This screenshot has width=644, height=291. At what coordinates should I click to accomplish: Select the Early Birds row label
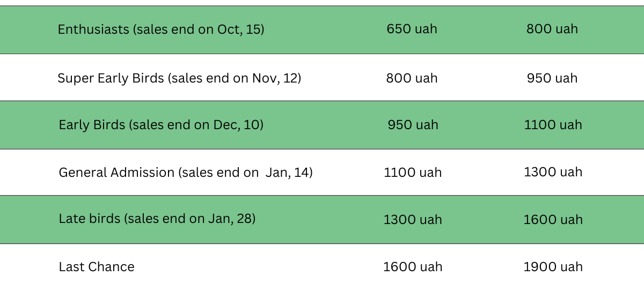[x=161, y=125]
